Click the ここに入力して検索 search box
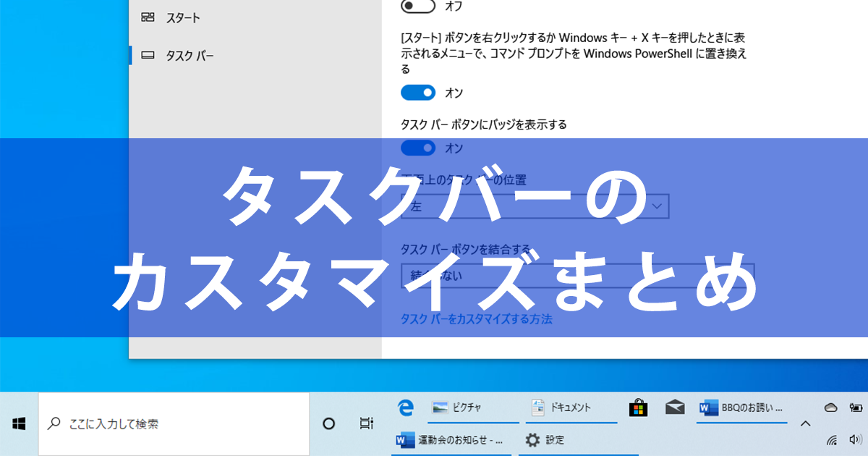Image resolution: width=868 pixels, height=456 pixels. coord(174,423)
